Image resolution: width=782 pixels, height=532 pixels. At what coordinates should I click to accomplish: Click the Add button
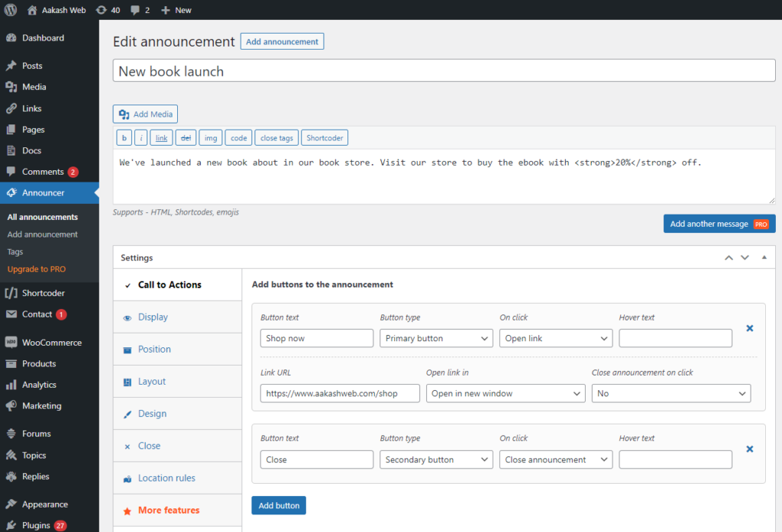278,505
